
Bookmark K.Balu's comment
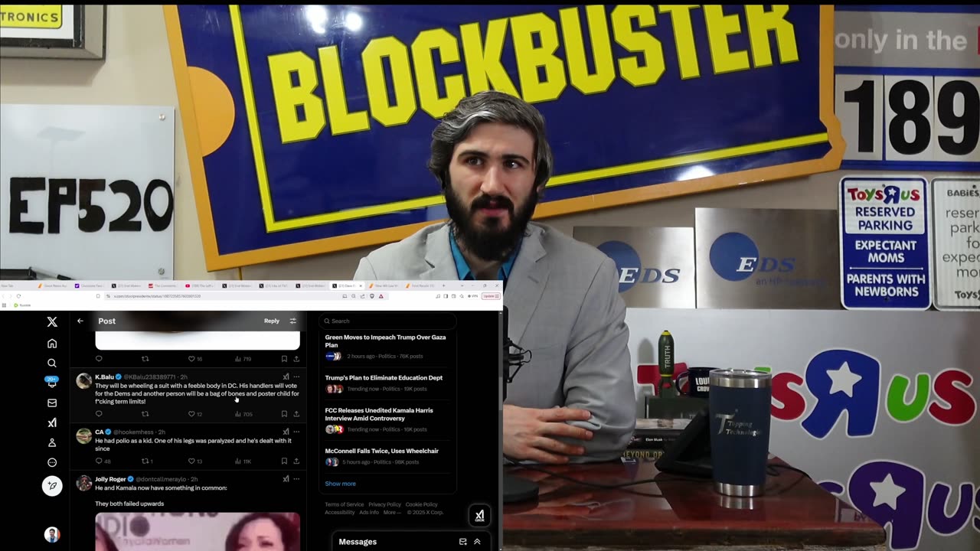(x=284, y=414)
